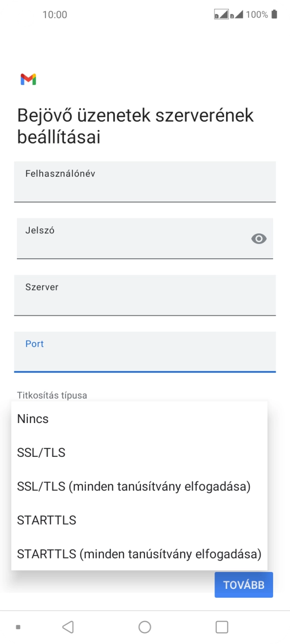Tap the small square in bottom-left corner
Screen dimensions: 290x644
point(19,627)
